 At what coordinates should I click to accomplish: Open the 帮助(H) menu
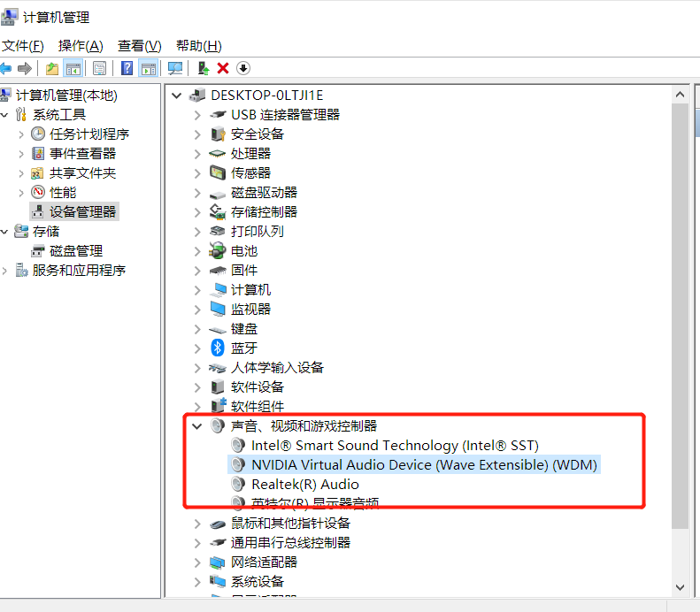198,46
